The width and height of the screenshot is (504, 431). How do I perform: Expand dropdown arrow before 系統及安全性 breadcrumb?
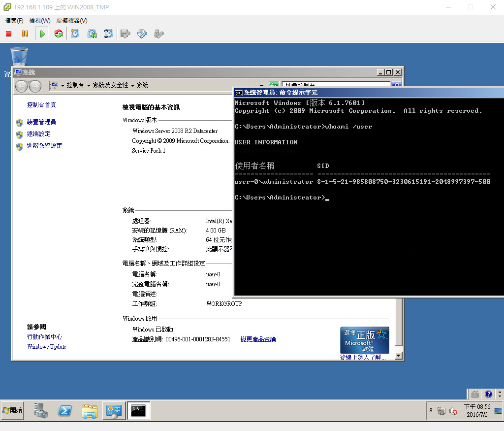tap(89, 86)
